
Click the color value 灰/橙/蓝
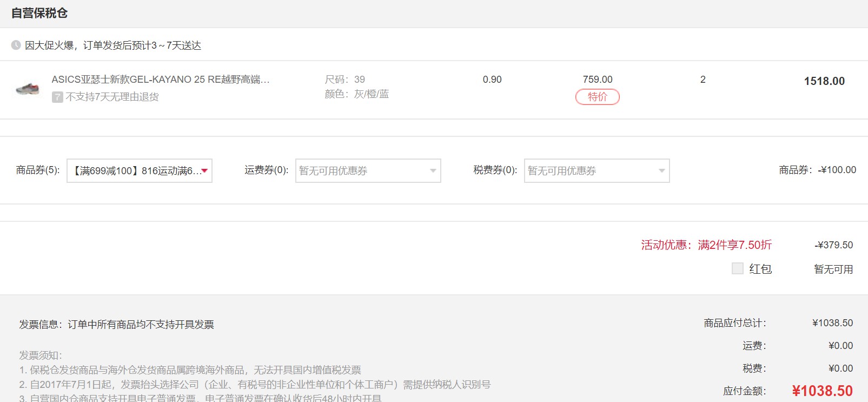click(372, 94)
